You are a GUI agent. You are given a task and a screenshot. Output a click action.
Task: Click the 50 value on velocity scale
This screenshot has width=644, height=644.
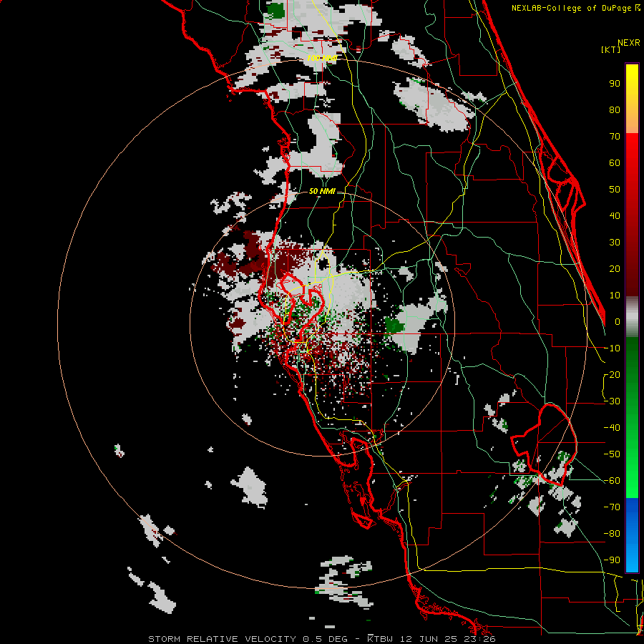(x=615, y=190)
